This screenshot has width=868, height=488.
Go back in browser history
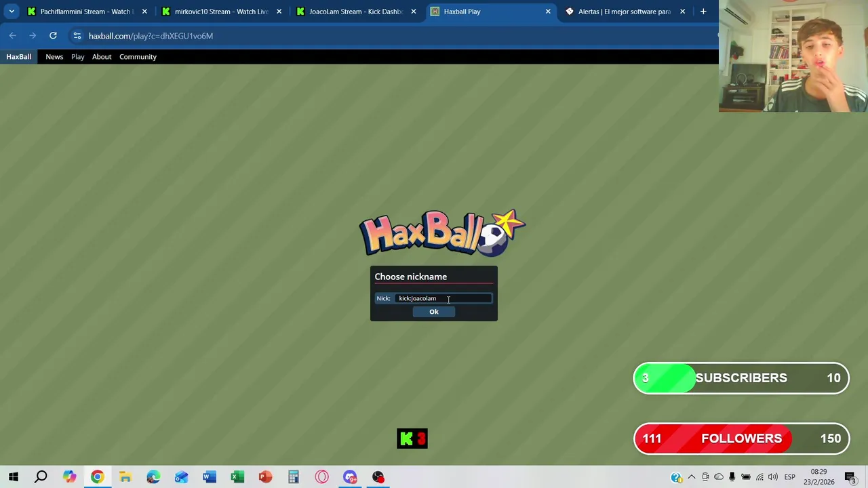13,36
